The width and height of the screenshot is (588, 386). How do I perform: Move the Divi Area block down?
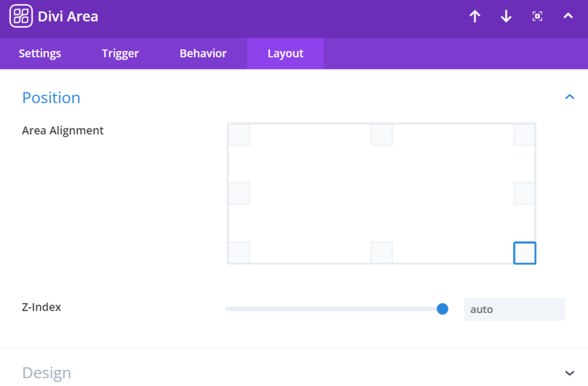pyautogui.click(x=506, y=17)
